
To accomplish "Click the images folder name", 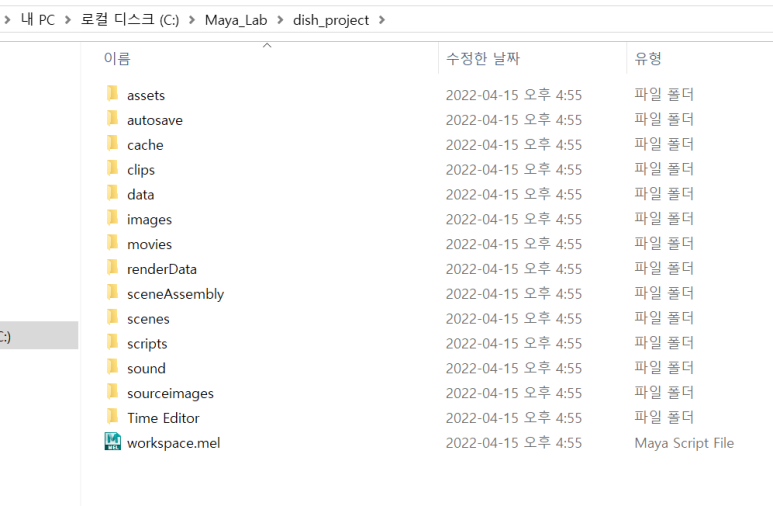I will tap(149, 219).
